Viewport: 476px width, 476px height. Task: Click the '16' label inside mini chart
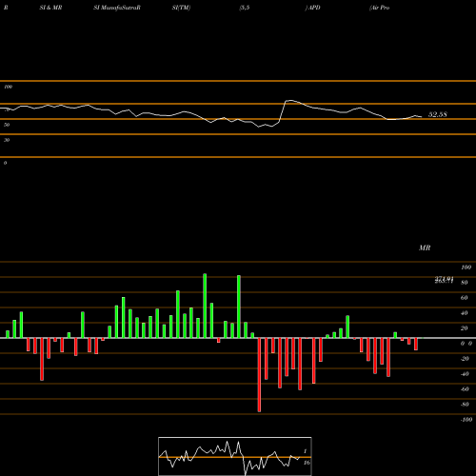(307, 463)
